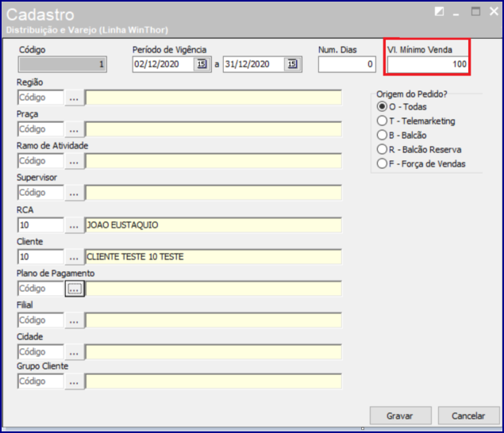
Task: Click the Praça code input field
Action: [x=40, y=129]
